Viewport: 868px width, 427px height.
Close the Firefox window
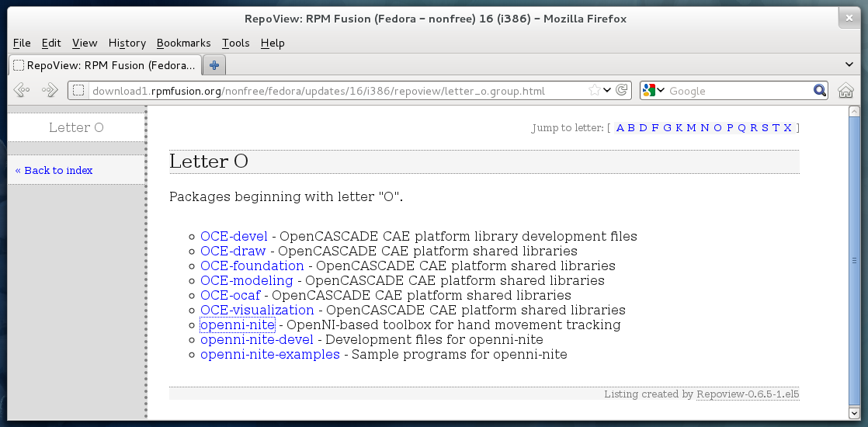[849, 18]
